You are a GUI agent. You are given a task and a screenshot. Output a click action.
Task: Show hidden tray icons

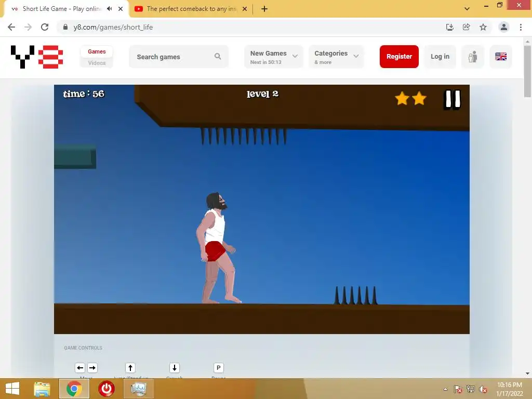point(445,389)
